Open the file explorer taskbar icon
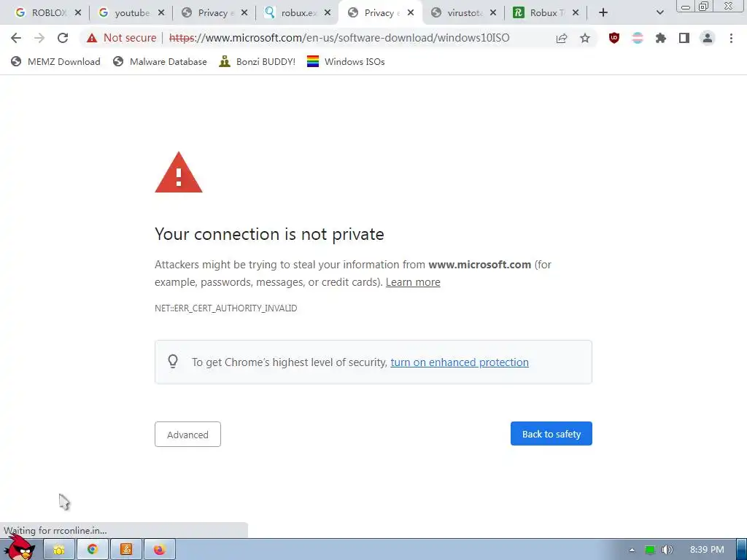Screen dimensions: 747x560 click(x=59, y=550)
